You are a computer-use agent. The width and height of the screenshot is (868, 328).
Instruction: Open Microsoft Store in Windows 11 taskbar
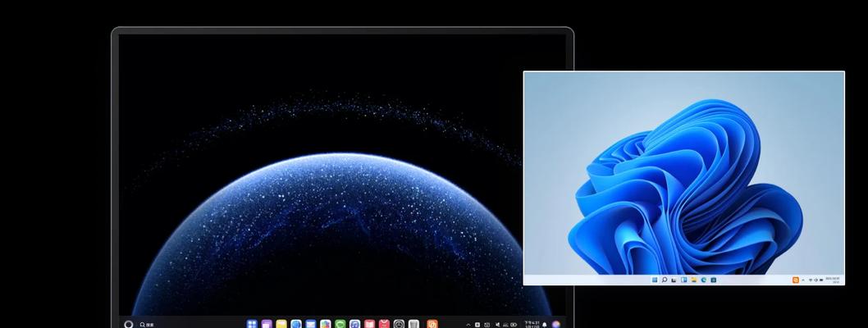(714, 280)
